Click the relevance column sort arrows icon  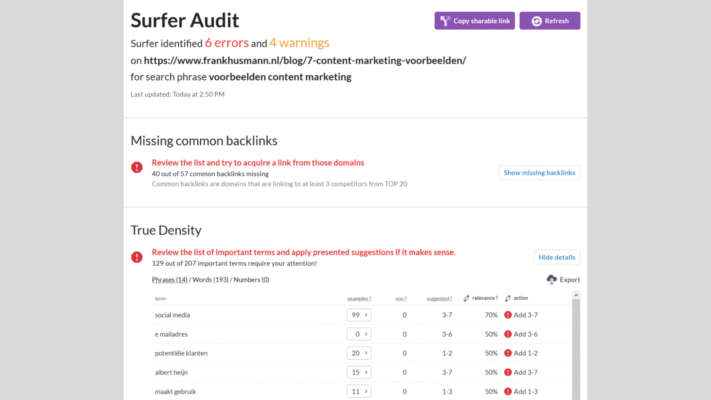tap(467, 298)
